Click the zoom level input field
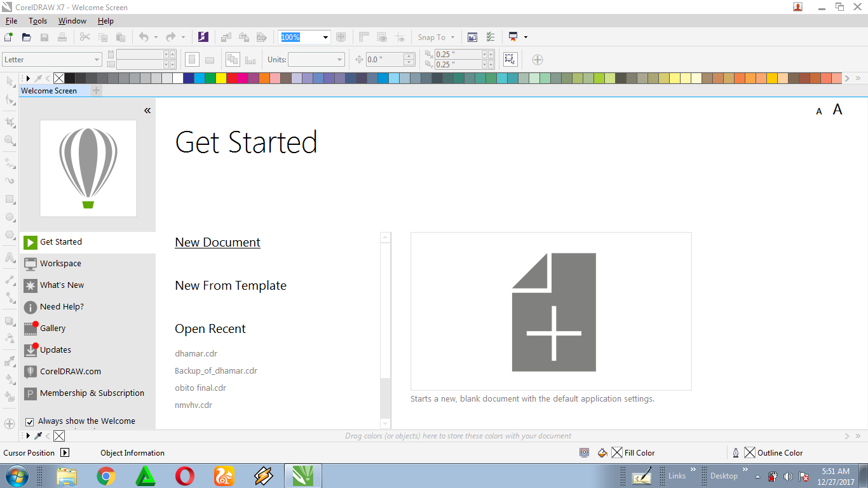 coord(300,37)
